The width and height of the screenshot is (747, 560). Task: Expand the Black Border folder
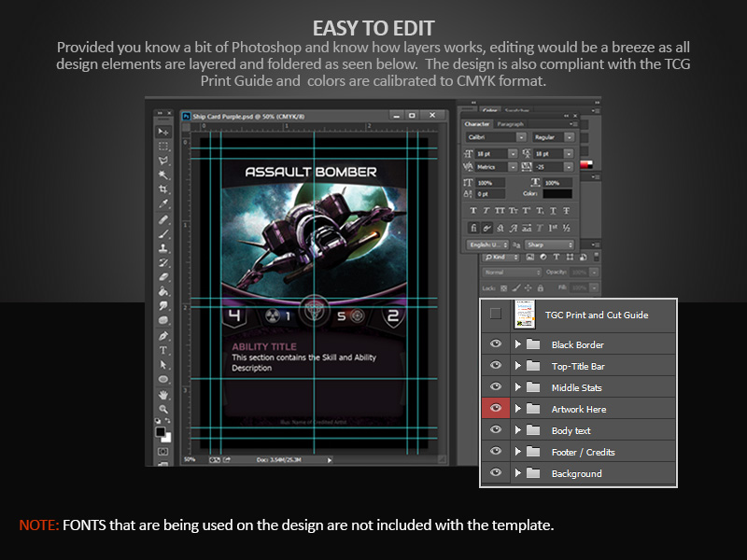coord(518,343)
